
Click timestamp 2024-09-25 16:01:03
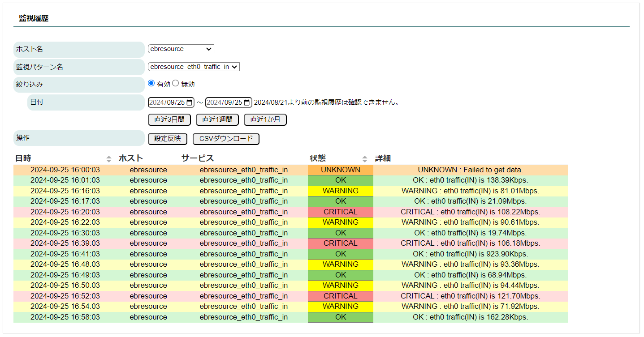(65, 180)
